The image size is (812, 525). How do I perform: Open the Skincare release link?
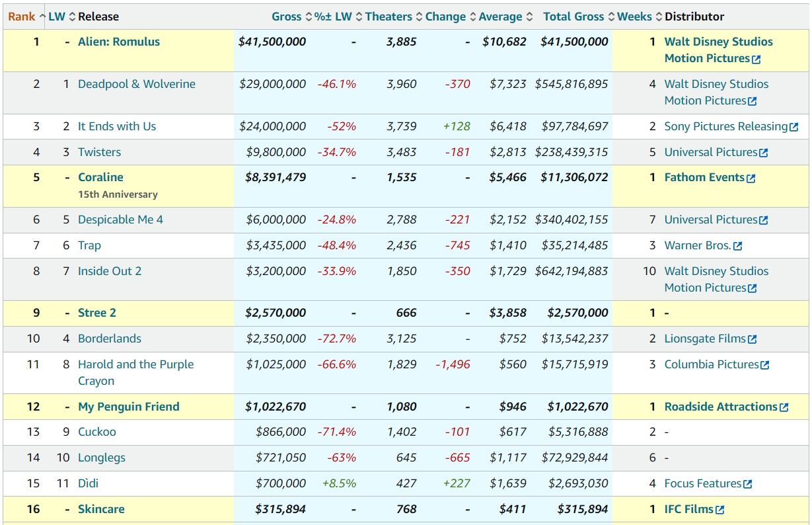point(101,509)
